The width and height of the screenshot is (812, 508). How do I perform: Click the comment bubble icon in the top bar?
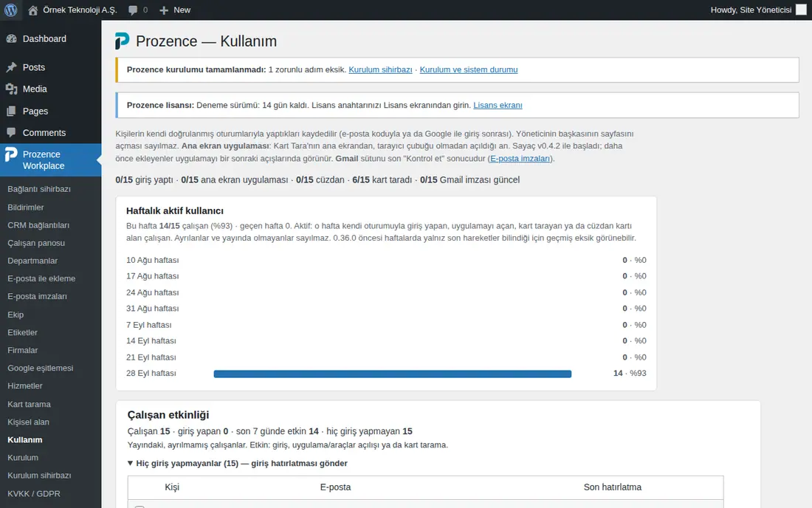133,10
